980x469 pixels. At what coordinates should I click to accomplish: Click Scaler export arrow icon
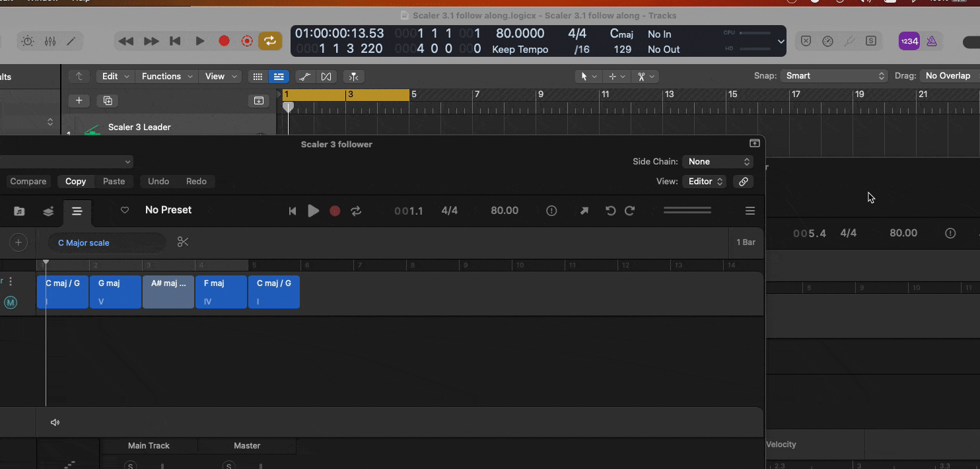tap(584, 211)
